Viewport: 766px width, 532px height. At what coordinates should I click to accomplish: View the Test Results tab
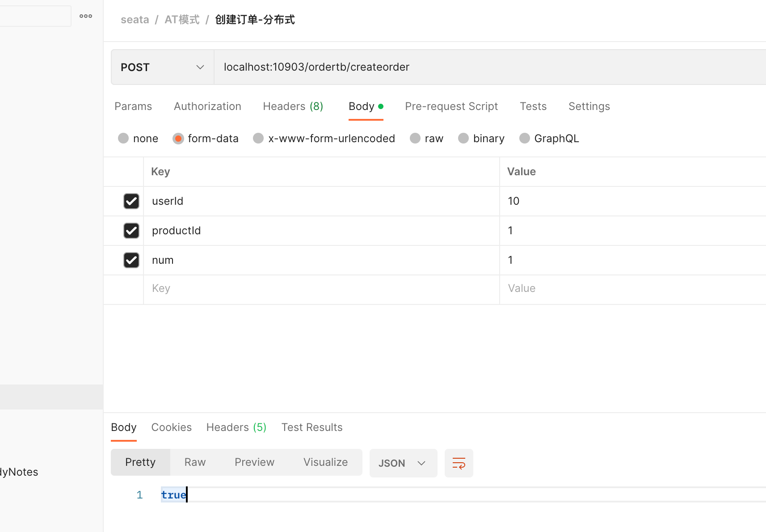[x=311, y=427]
